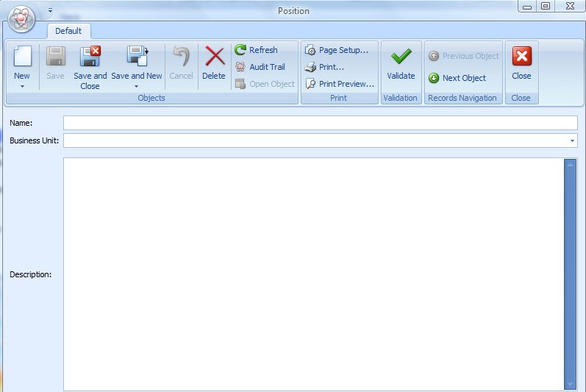Click the Description scrollbar down arrow
The image size is (586, 392).
571,385
